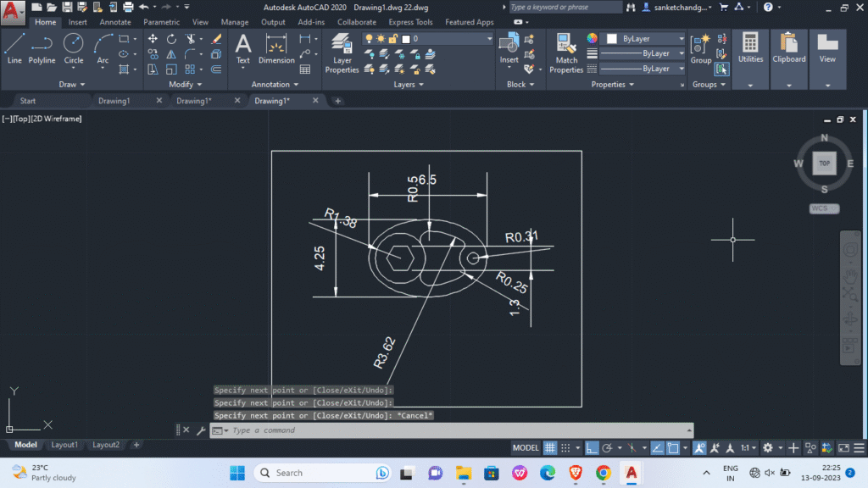This screenshot has width=868, height=488.
Task: Select the Polyline tool
Action: pos(42,48)
